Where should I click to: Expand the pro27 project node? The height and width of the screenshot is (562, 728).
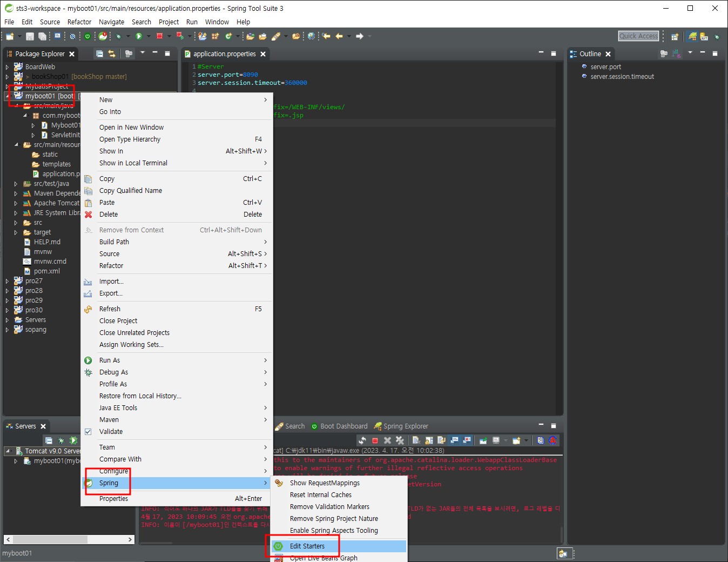click(x=7, y=281)
